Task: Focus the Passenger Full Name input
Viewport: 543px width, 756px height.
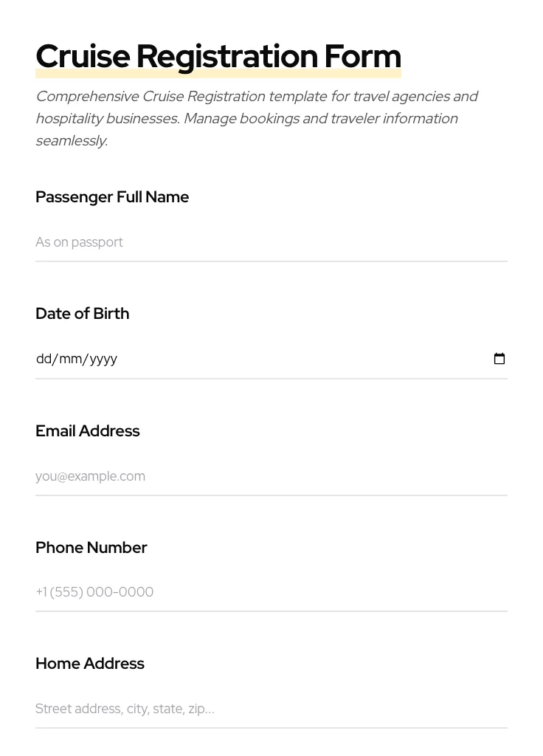Action: click(271, 242)
